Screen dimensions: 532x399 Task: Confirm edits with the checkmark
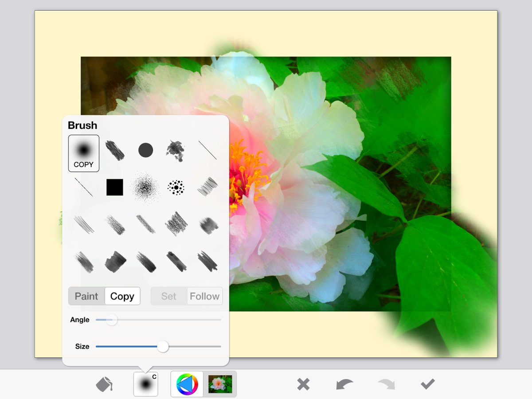click(x=427, y=383)
